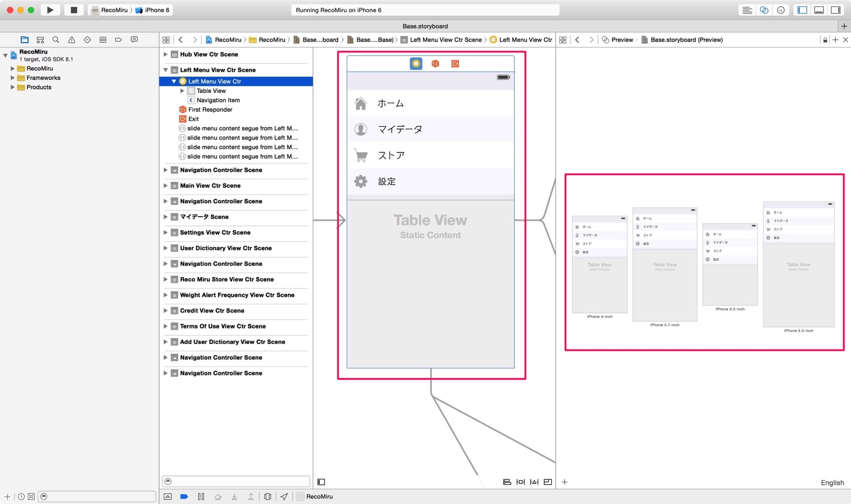Open the Breakpoint navigator
The height and width of the screenshot is (504, 851).
click(x=118, y=40)
